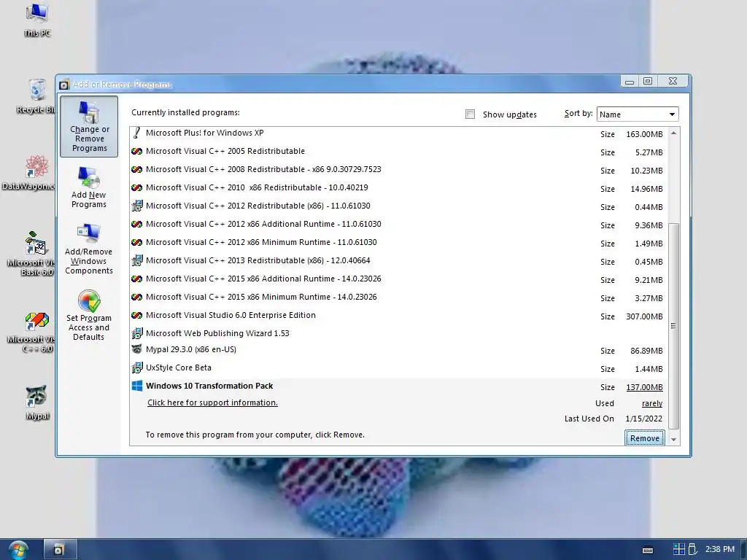The height and width of the screenshot is (560, 747).
Task: Click the Web Publishing Wizard 1.53 icon
Action: (136, 333)
